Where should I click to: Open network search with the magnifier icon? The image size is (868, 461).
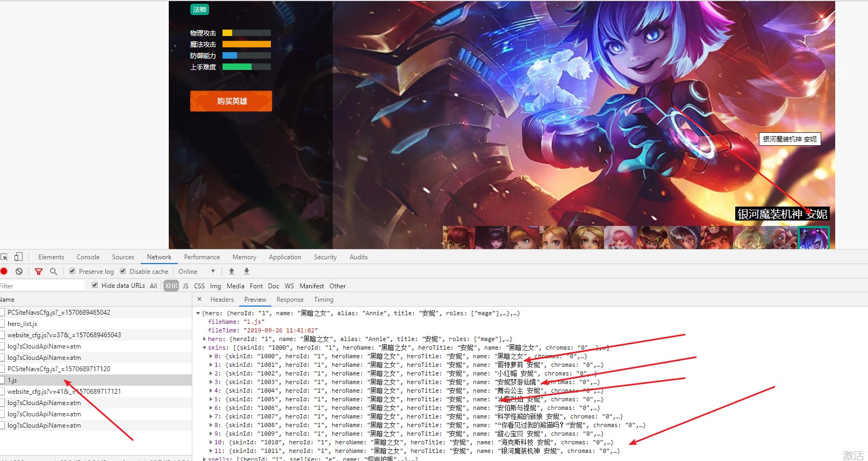[x=53, y=272]
